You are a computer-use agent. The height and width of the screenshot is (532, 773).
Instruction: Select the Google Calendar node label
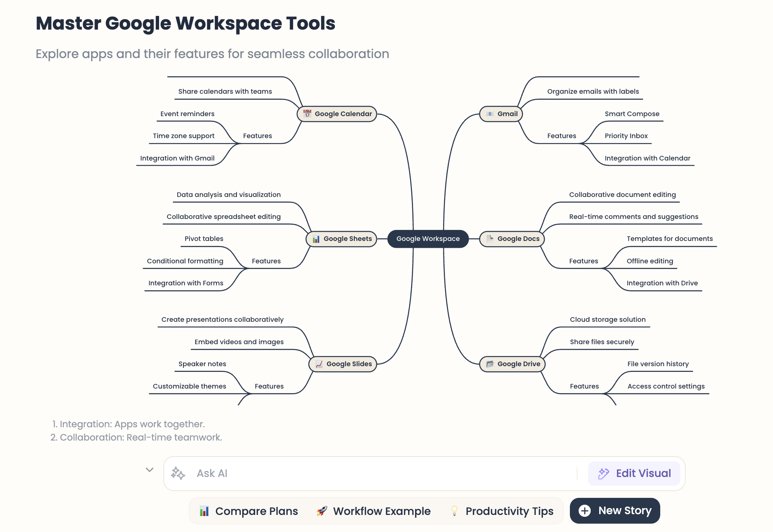click(x=343, y=114)
